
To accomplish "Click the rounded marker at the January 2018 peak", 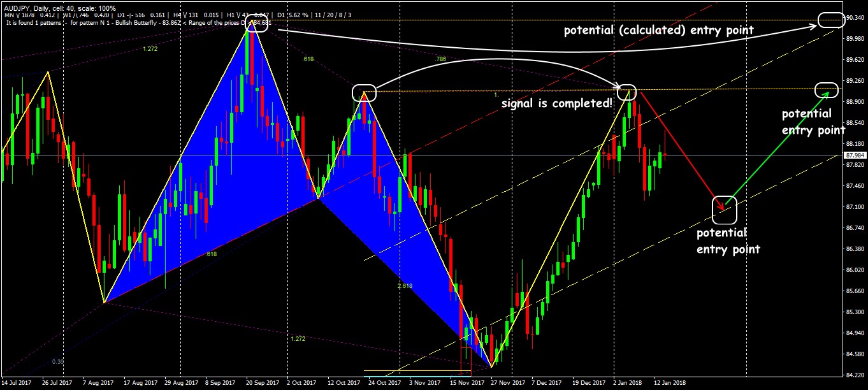I will [626, 92].
